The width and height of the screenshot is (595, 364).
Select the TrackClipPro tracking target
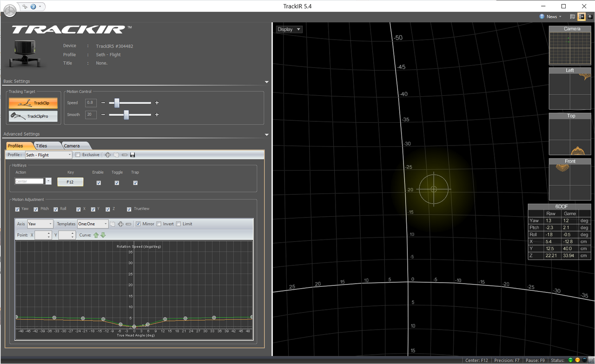33,116
